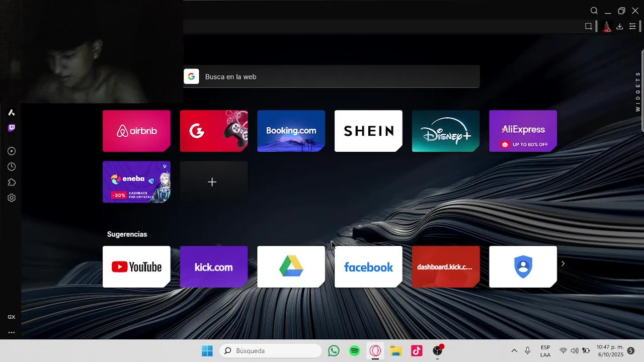Open the downloads icon in toolbar

(x=619, y=26)
